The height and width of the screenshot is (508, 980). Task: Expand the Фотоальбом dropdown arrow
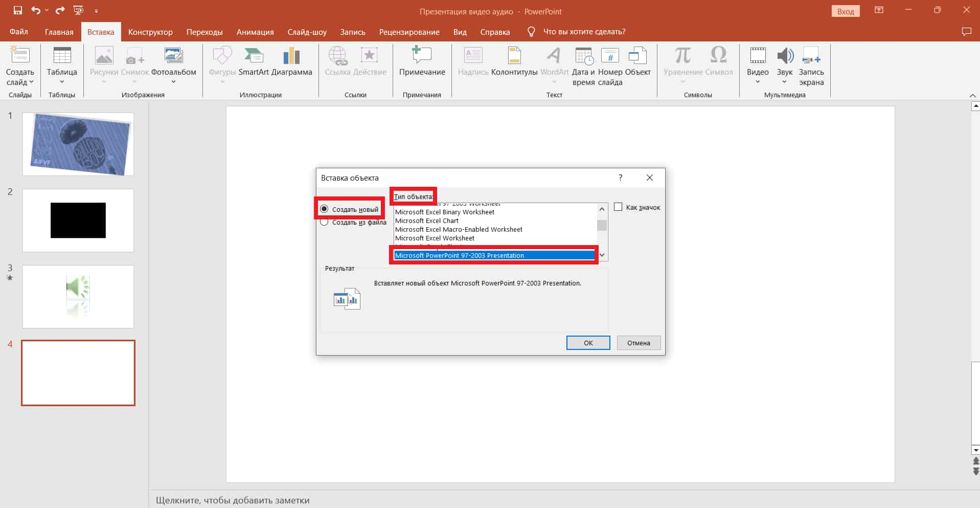(173, 82)
